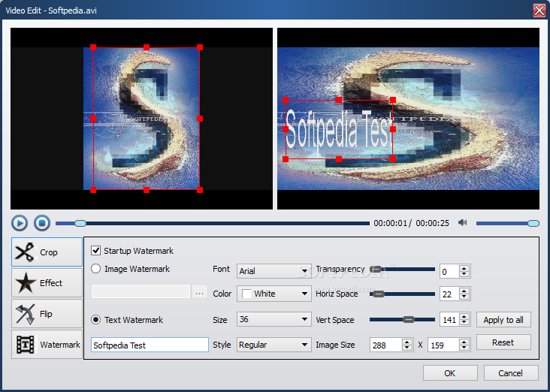The height and width of the screenshot is (392, 550).
Task: Click the Cancel button
Action: tap(511, 373)
